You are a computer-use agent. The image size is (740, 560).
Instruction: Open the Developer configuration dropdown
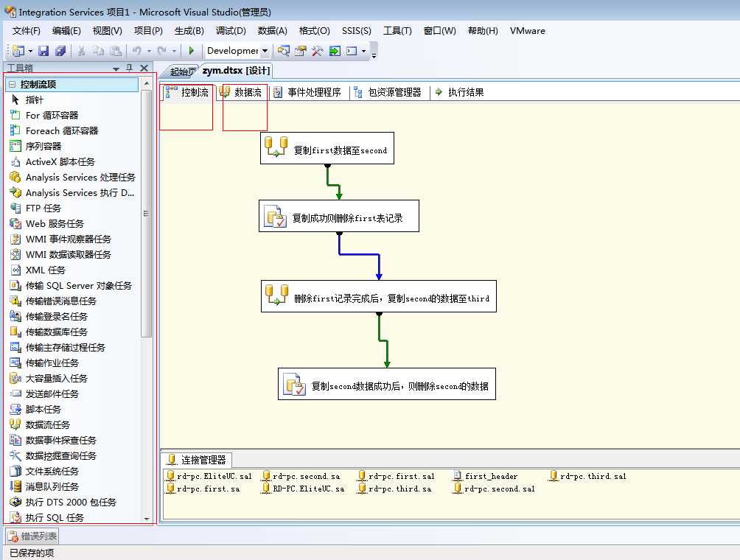pyautogui.click(x=265, y=50)
